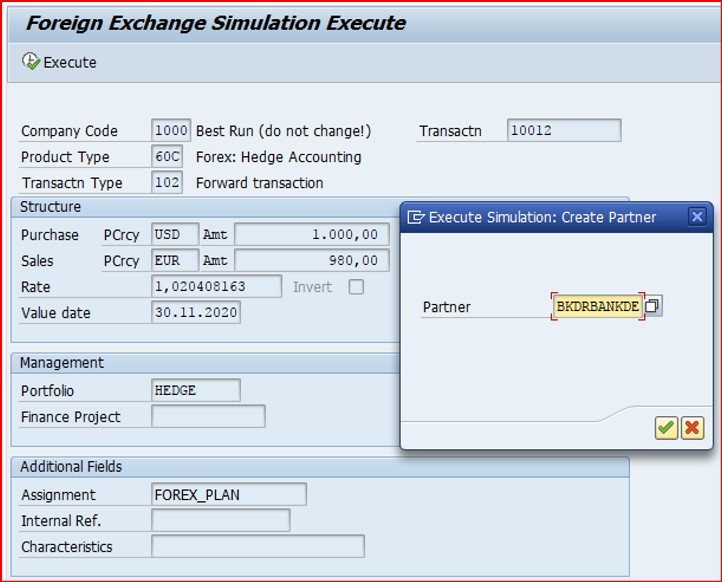The image size is (722, 582).
Task: Click the 'Company Code' label
Action: (70, 131)
